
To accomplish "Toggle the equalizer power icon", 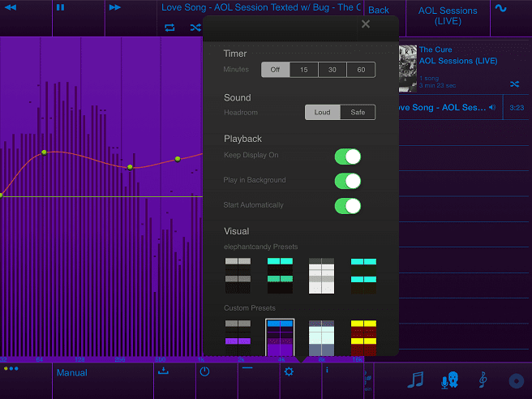I will click(x=204, y=371).
